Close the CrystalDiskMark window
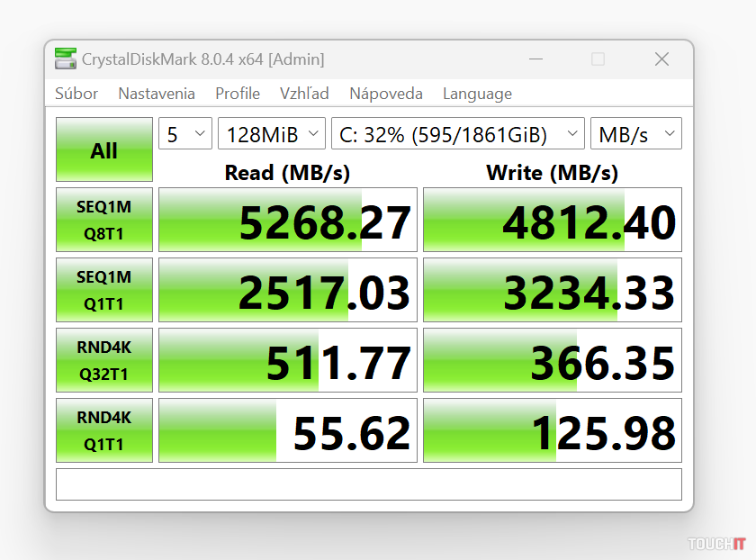The height and width of the screenshot is (560, 756). (x=661, y=59)
